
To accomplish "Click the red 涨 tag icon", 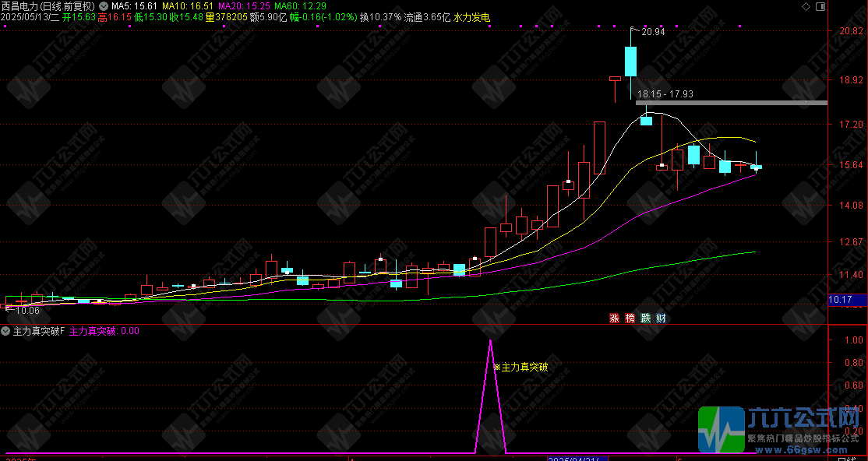I will tap(614, 318).
